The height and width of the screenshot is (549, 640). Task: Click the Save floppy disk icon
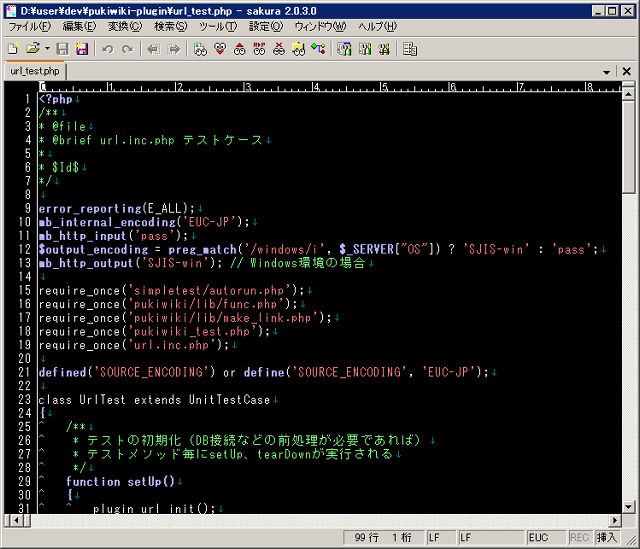tap(62, 48)
